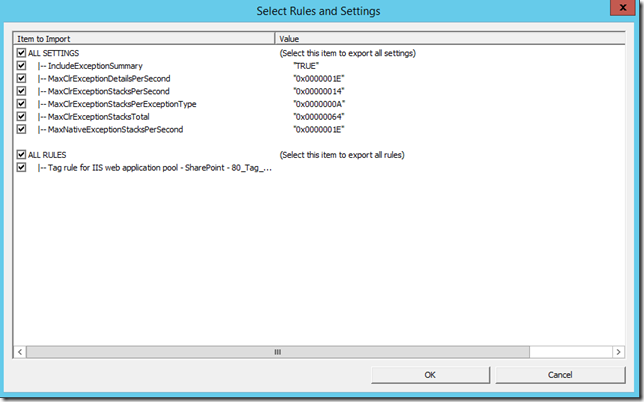Click the horizontal scrollbar thumb
The height and width of the screenshot is (402, 644).
click(279, 352)
